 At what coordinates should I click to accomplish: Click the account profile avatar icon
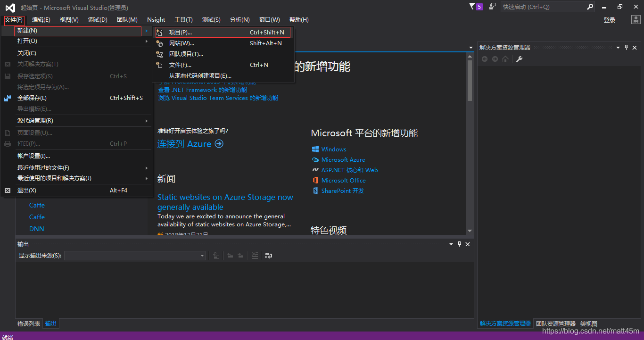coord(636,20)
